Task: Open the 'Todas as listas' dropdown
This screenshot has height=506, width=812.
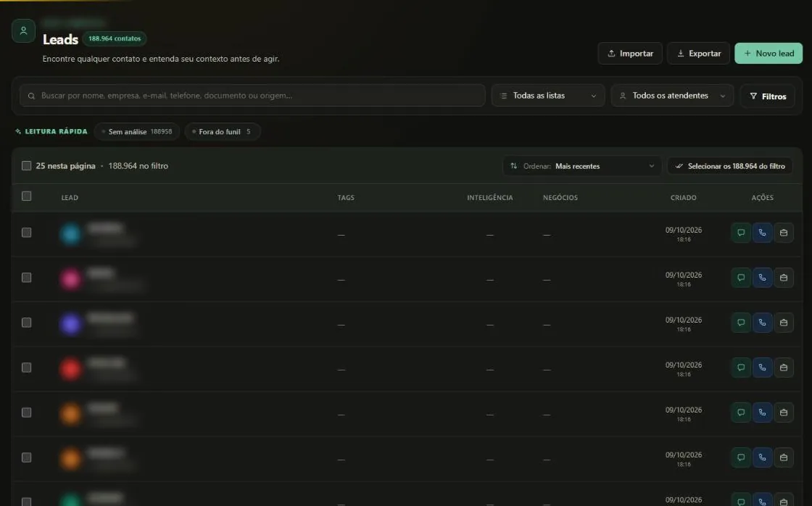Action: point(548,96)
